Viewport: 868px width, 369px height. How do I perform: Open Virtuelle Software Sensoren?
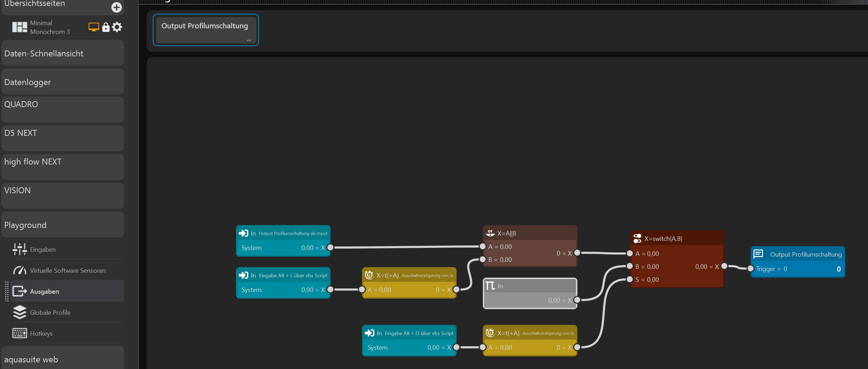click(68, 270)
